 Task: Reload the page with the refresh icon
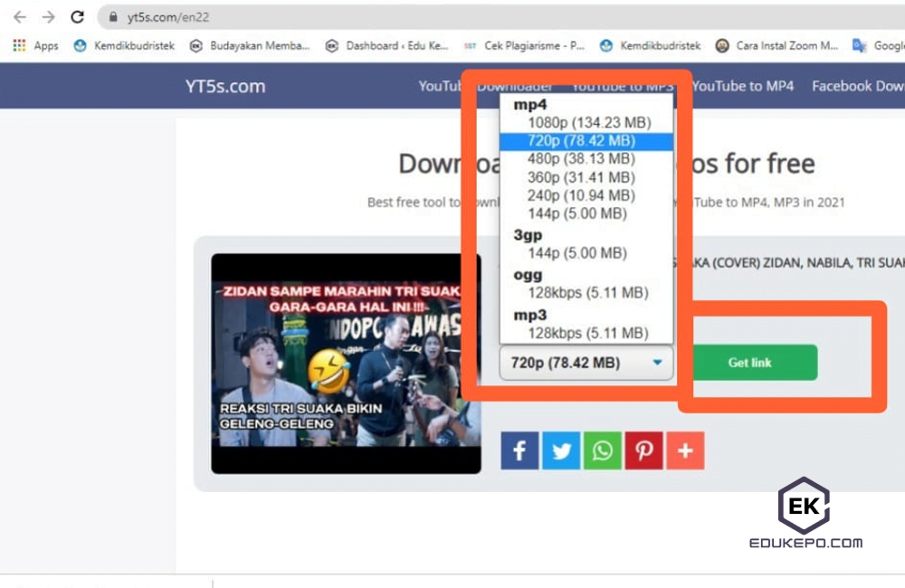(x=78, y=17)
